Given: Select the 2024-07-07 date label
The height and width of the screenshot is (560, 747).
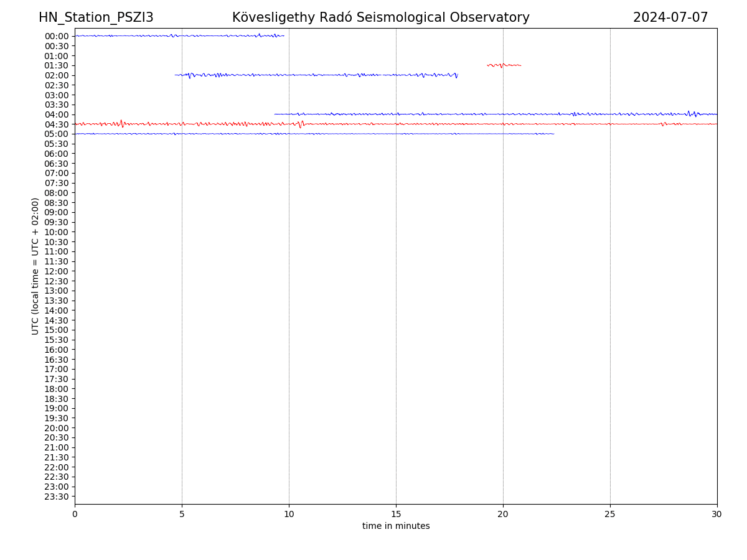Looking at the screenshot, I should 670,18.
